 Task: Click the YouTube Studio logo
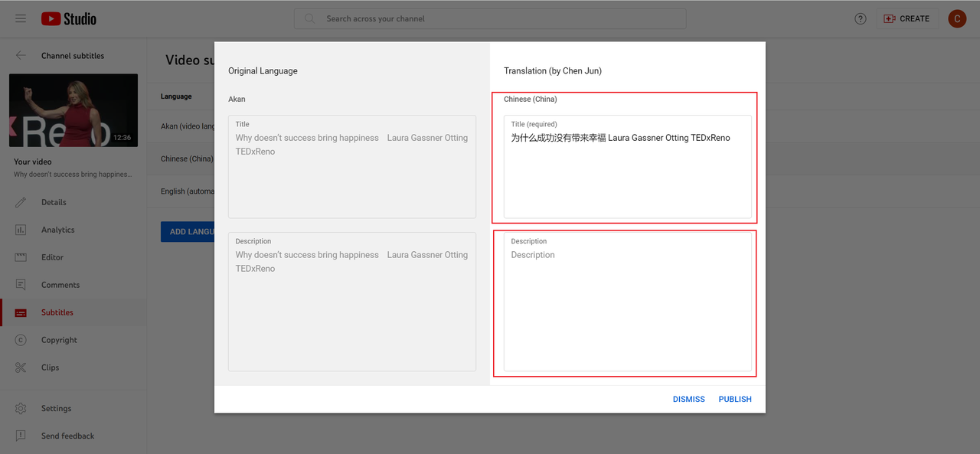click(x=69, y=18)
